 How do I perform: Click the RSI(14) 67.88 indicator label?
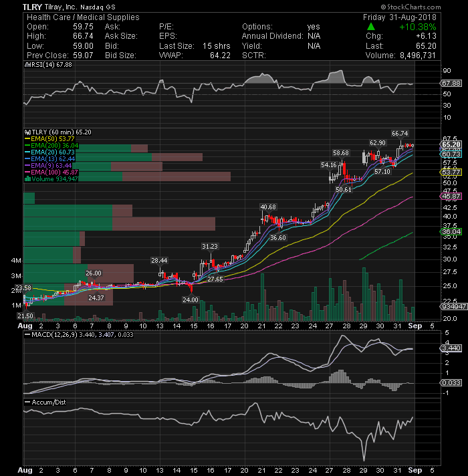point(51,65)
